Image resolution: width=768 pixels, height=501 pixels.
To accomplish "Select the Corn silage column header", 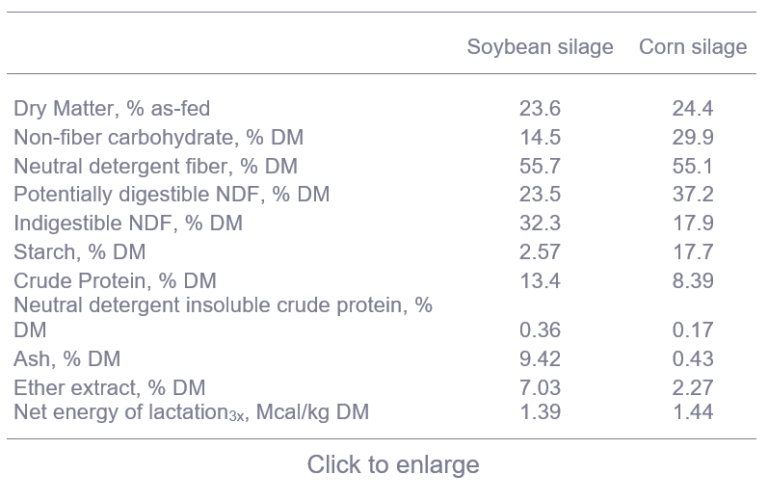I will click(693, 47).
